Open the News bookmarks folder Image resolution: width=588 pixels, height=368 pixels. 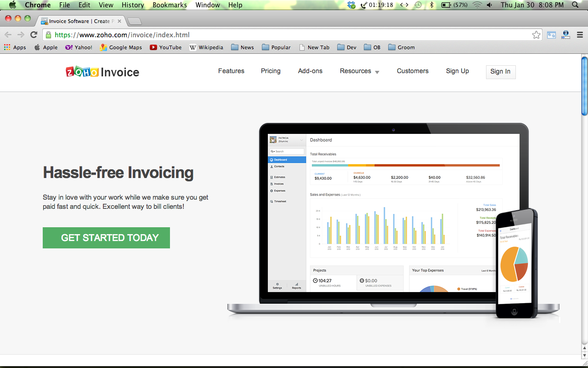click(242, 47)
